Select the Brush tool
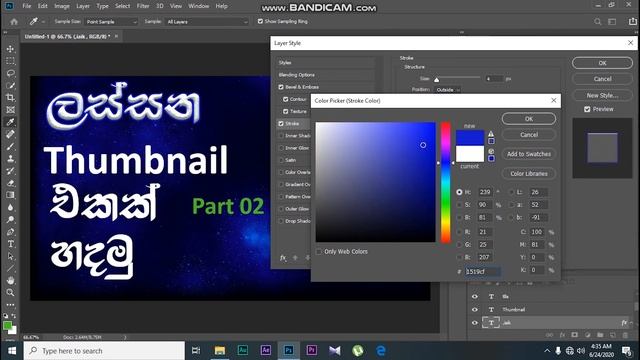The image size is (640, 360). (x=10, y=147)
